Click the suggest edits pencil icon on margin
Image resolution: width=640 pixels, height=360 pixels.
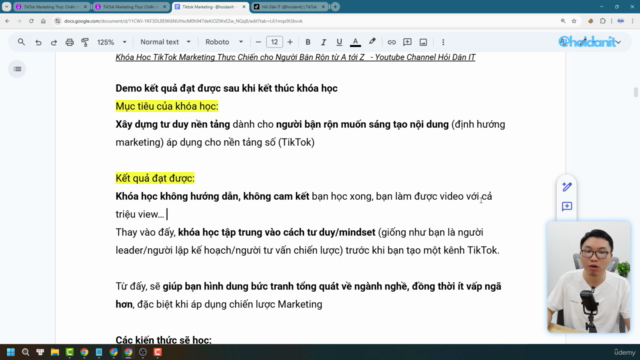click(567, 187)
